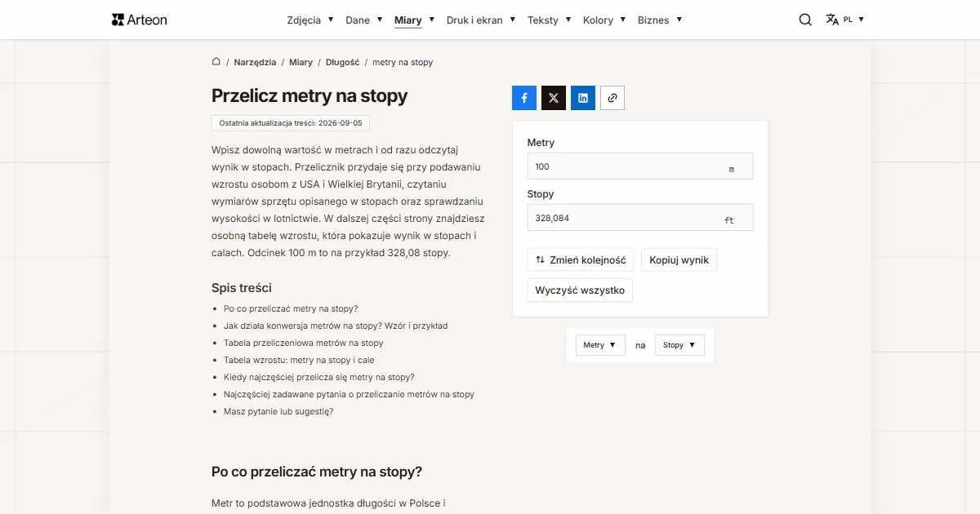Share the page on LinkedIn
980x514 pixels.
pos(583,98)
